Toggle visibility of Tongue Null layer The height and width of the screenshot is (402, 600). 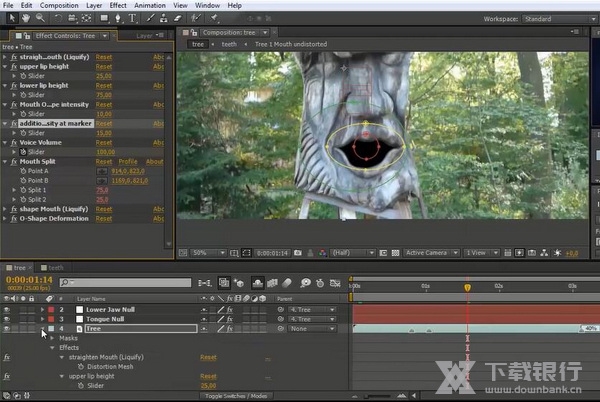point(7,319)
